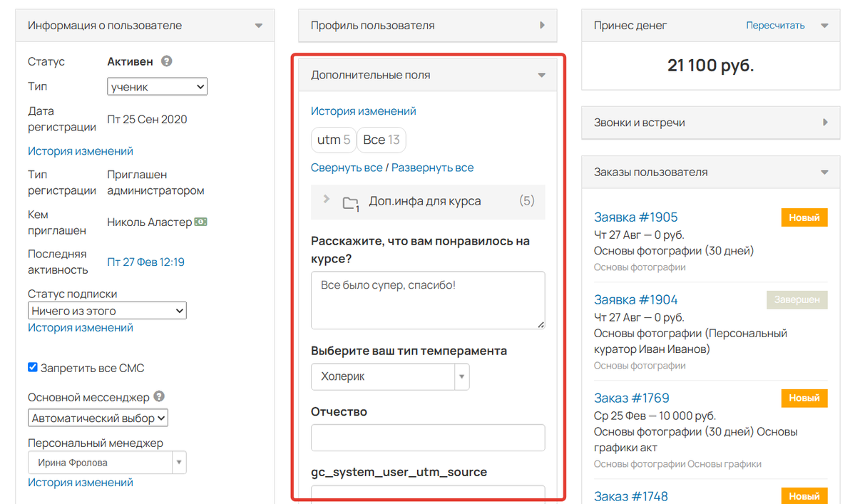Click the Ср 25 Фев — 10 000 руб. line
The image size is (855, 504).
pyautogui.click(x=655, y=416)
